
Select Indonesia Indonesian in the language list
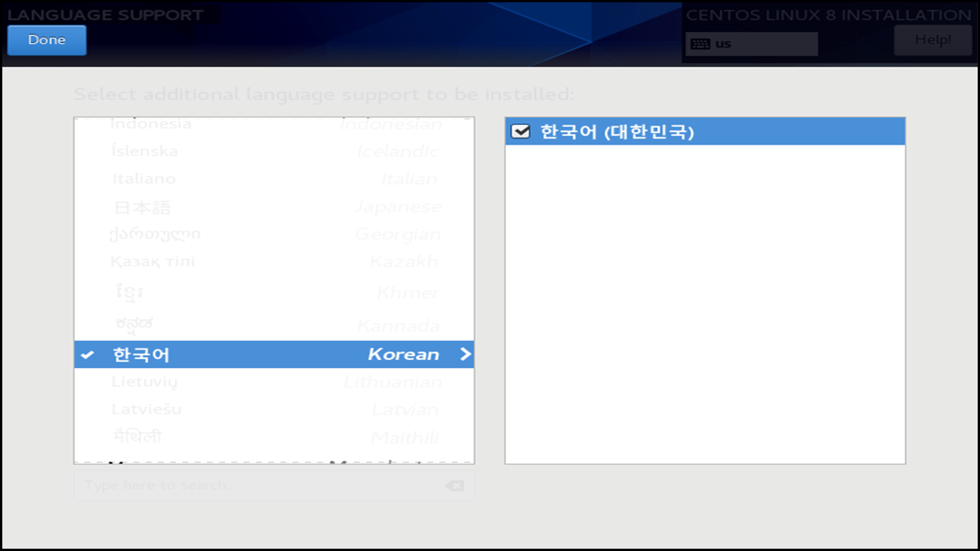click(274, 124)
